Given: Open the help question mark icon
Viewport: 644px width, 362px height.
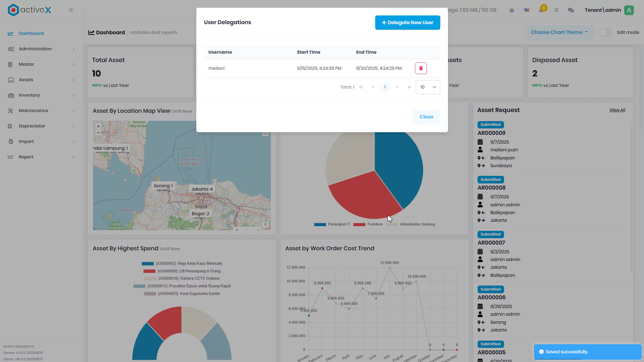Looking at the screenshot, I should point(511,10).
